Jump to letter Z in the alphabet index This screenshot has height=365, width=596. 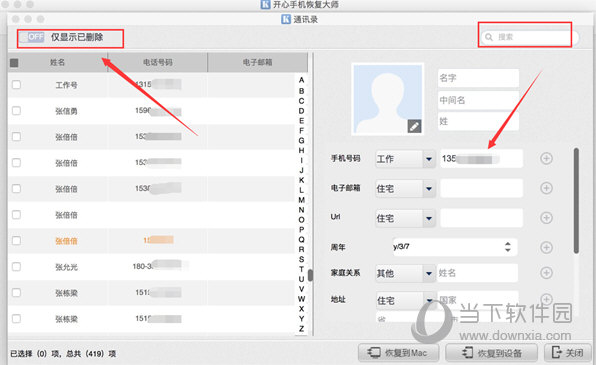pyautogui.click(x=301, y=329)
